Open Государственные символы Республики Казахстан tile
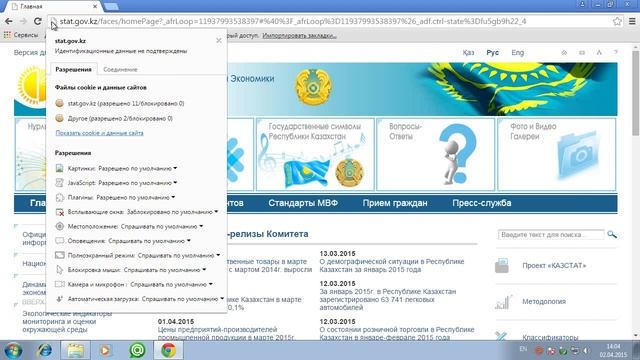This screenshot has width=640, height=360. (315, 154)
